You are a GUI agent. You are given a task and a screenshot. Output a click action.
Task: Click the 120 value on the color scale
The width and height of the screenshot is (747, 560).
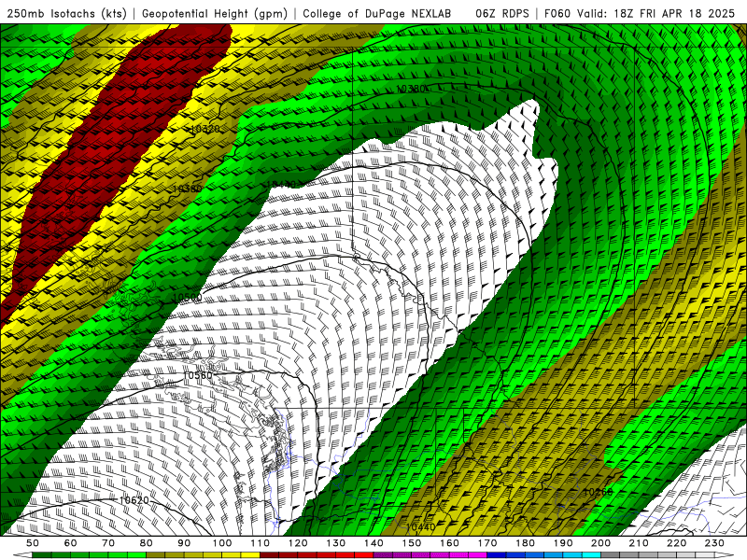[x=298, y=543]
